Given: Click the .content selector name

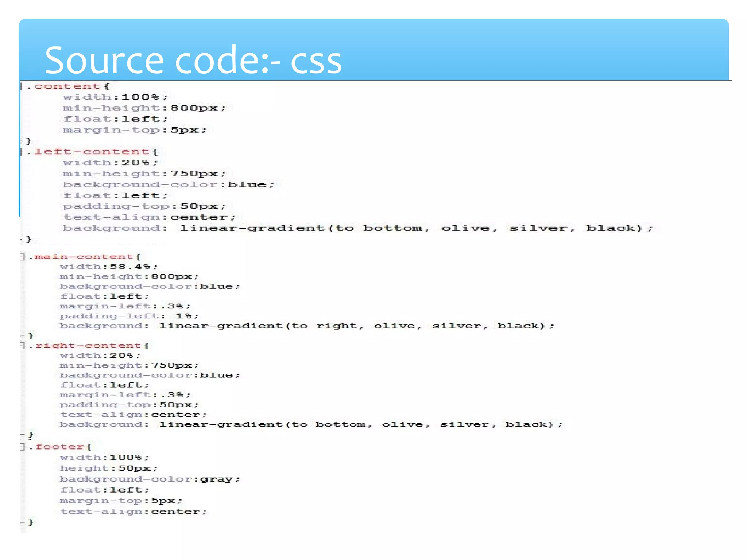Looking at the screenshot, I should click(x=67, y=86).
